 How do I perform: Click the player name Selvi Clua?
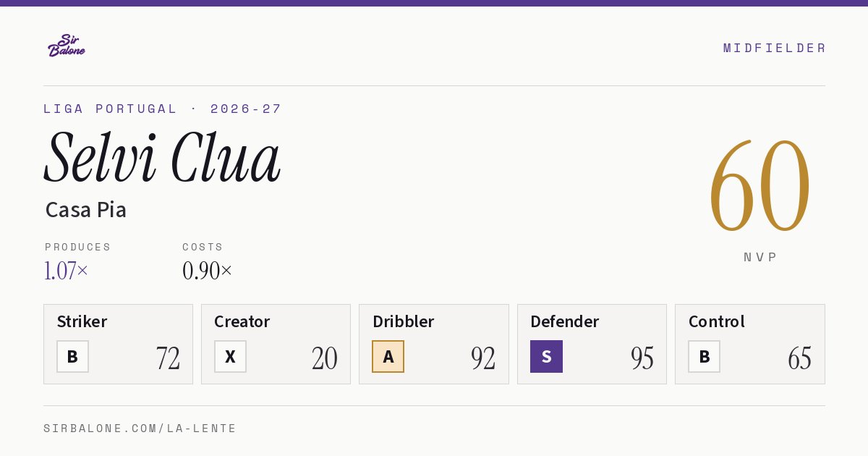pos(163,157)
